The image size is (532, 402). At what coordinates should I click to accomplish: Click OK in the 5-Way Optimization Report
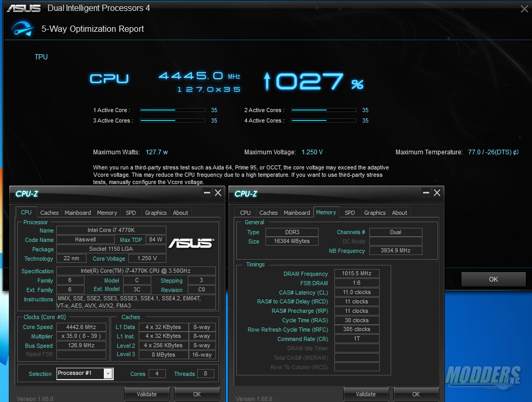(493, 279)
